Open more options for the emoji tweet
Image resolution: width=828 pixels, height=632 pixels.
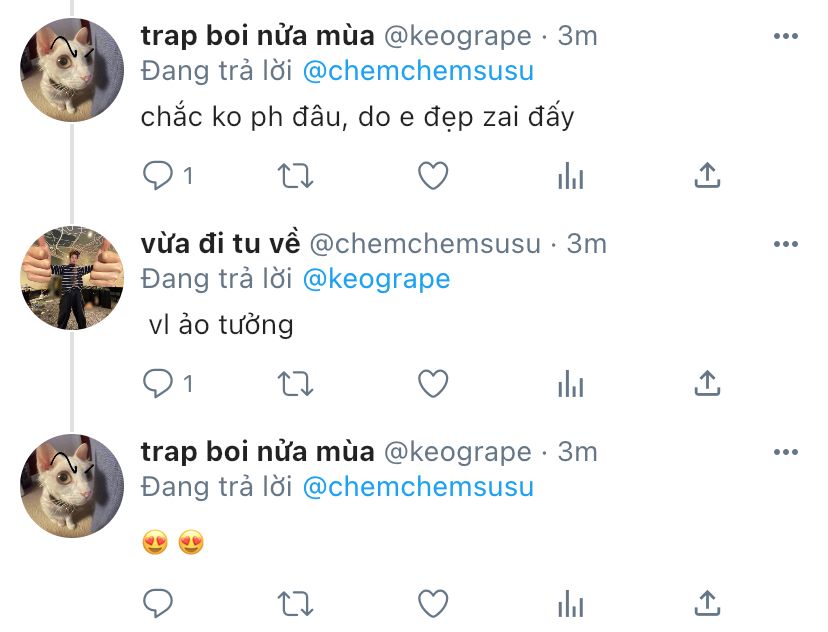click(786, 452)
